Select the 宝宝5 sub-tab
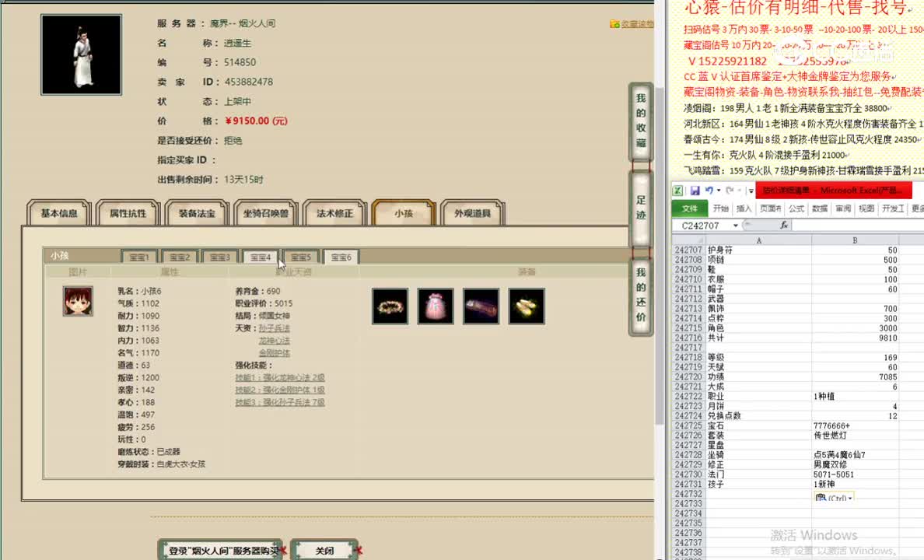The width and height of the screenshot is (924, 560). click(x=300, y=257)
